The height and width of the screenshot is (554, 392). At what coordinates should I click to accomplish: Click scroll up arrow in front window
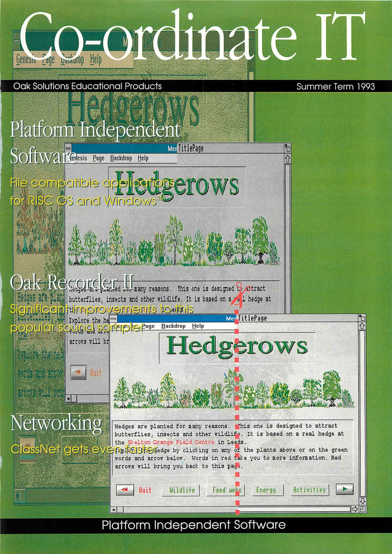pyautogui.click(x=362, y=326)
